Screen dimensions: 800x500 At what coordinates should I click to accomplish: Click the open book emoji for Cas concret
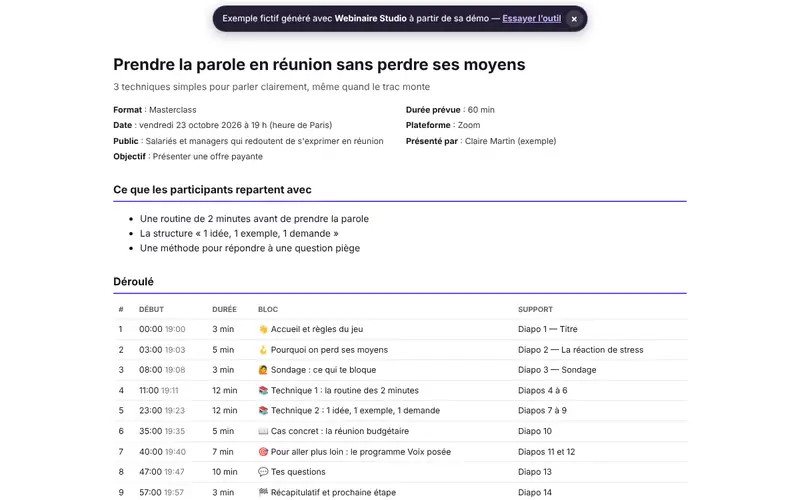(x=263, y=431)
